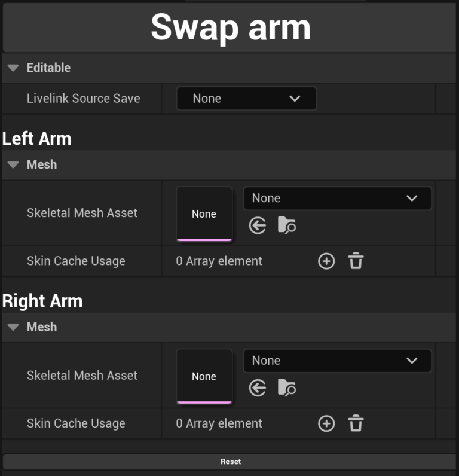
Task: Open Left Arm Skeletal Mesh Asset dropdown
Action: 337,198
